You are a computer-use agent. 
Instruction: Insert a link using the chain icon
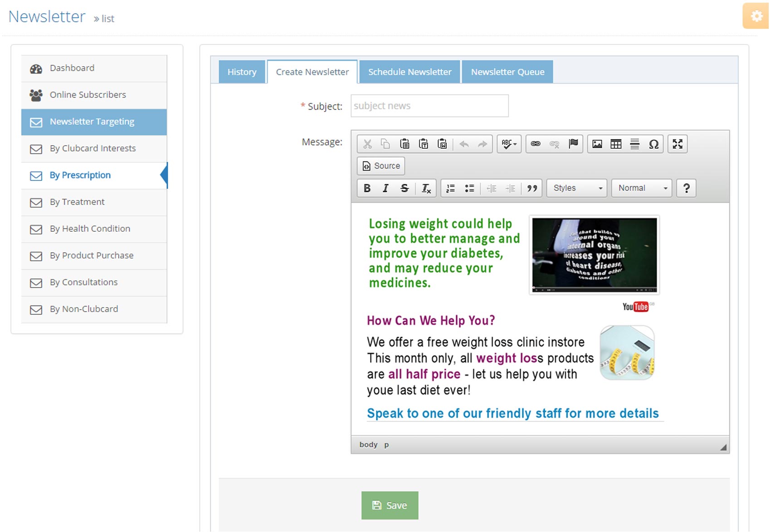pyautogui.click(x=536, y=144)
